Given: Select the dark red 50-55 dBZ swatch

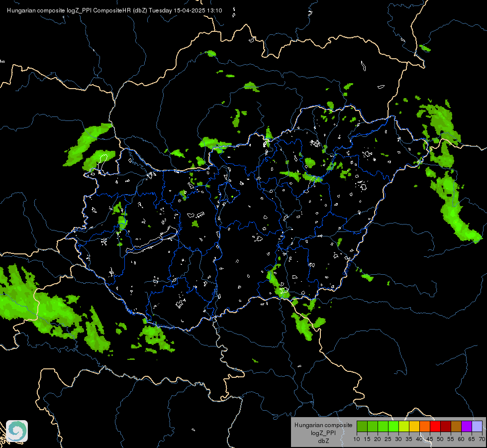Looking at the screenshot, I should click(x=446, y=426).
